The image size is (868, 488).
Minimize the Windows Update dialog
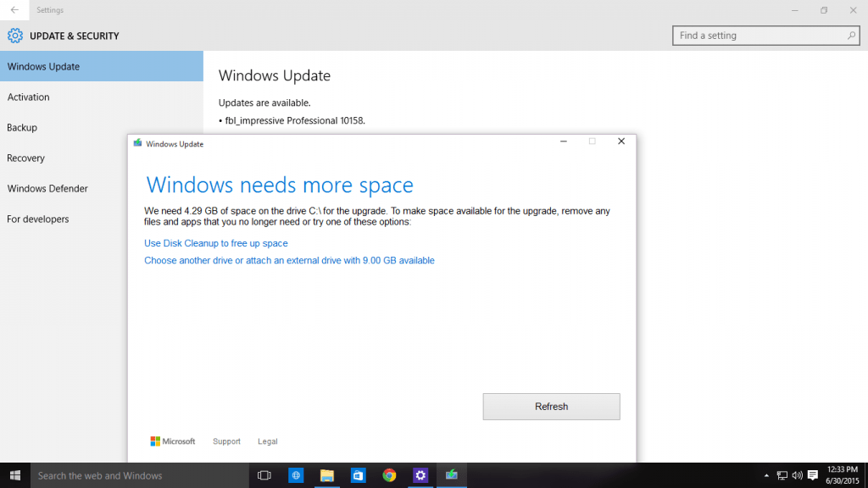(x=564, y=141)
